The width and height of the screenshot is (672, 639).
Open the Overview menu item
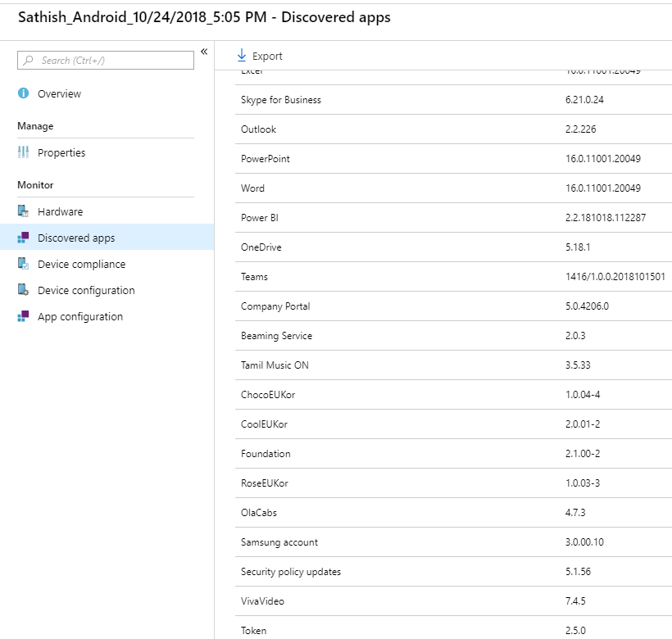coord(59,94)
